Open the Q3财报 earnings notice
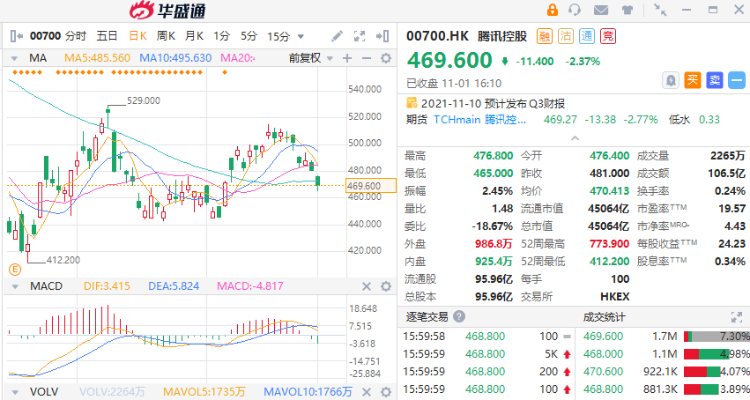The image size is (750, 400). tap(493, 103)
